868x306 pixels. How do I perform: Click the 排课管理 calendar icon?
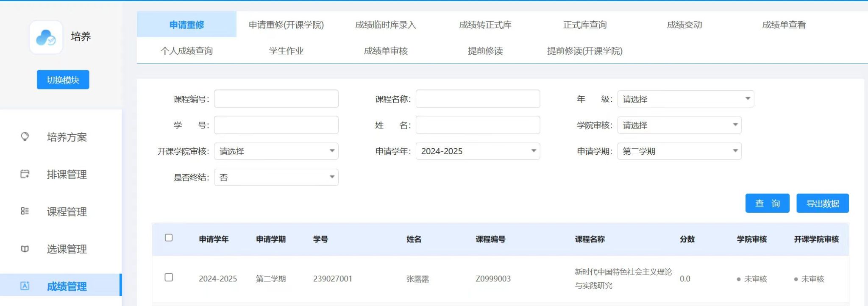pos(25,174)
